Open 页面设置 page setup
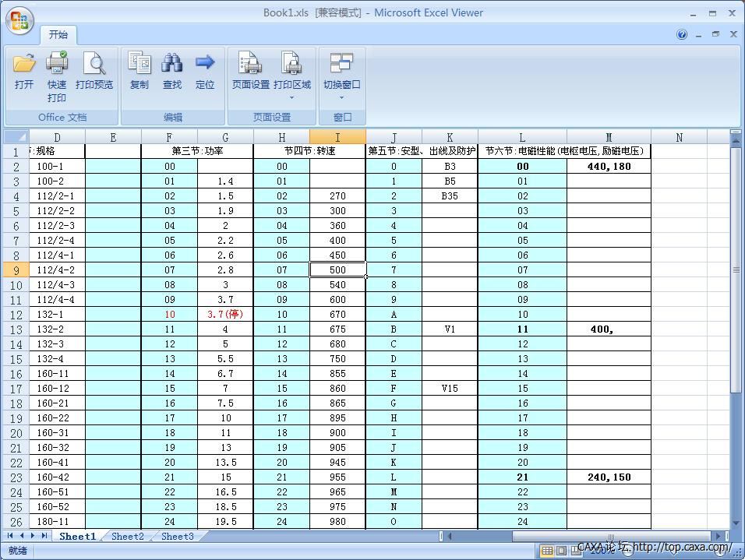 250,72
